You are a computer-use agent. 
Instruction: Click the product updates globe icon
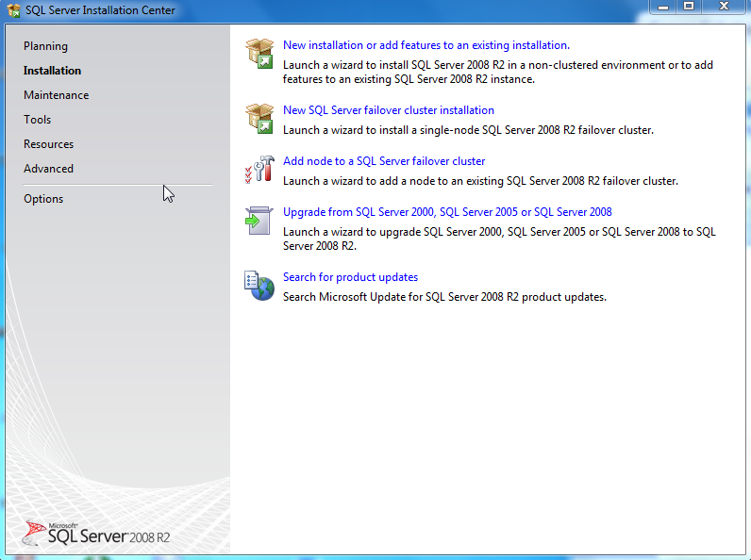(259, 286)
